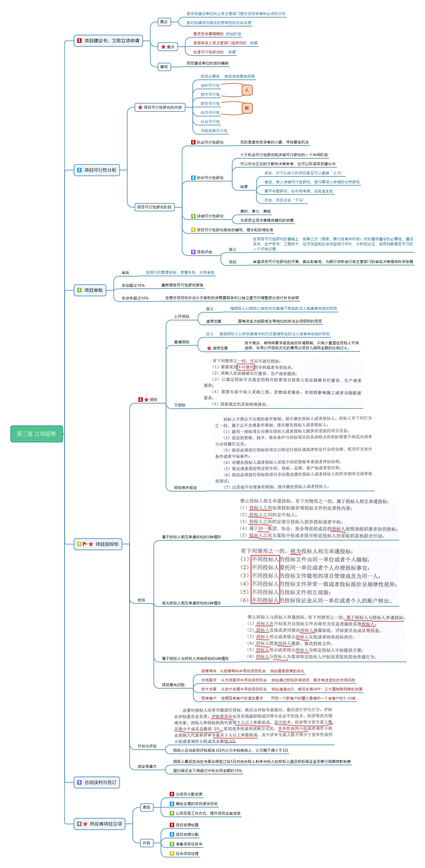Click the 市场需求 subtopic

coord(209,680)
